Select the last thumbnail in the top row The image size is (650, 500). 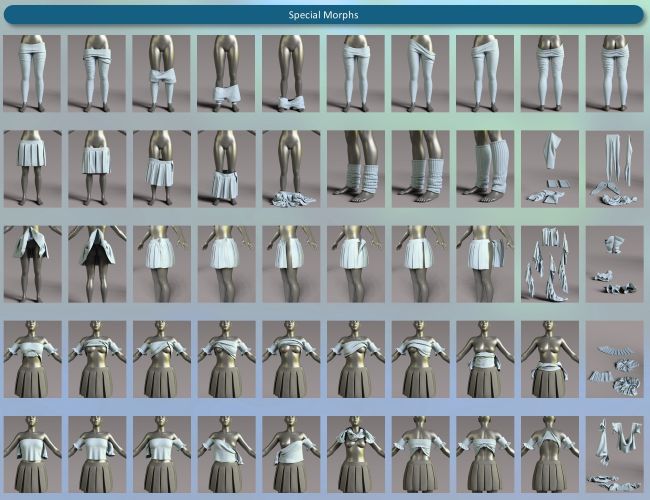(615, 73)
